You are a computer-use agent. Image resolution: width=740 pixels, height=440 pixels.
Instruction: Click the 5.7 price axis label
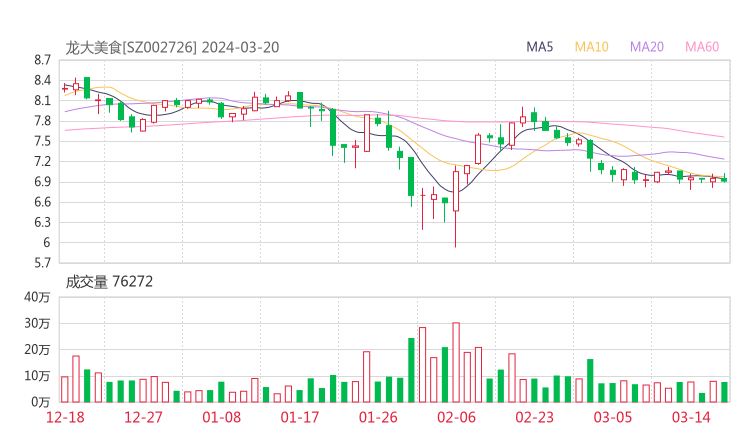(42, 263)
